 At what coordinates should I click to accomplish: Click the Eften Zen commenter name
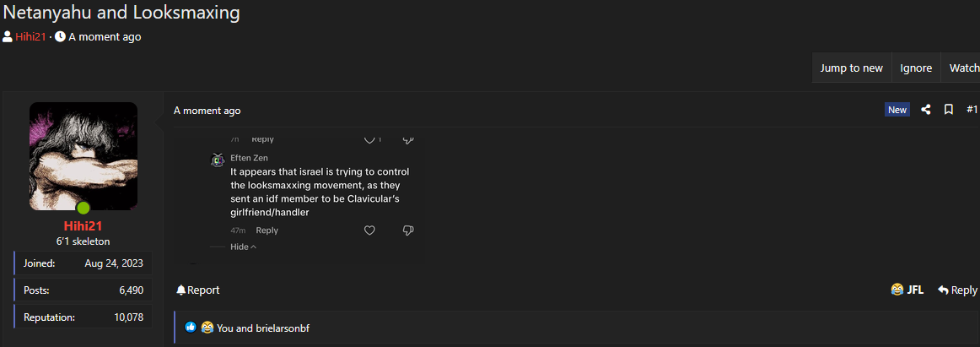coord(250,158)
